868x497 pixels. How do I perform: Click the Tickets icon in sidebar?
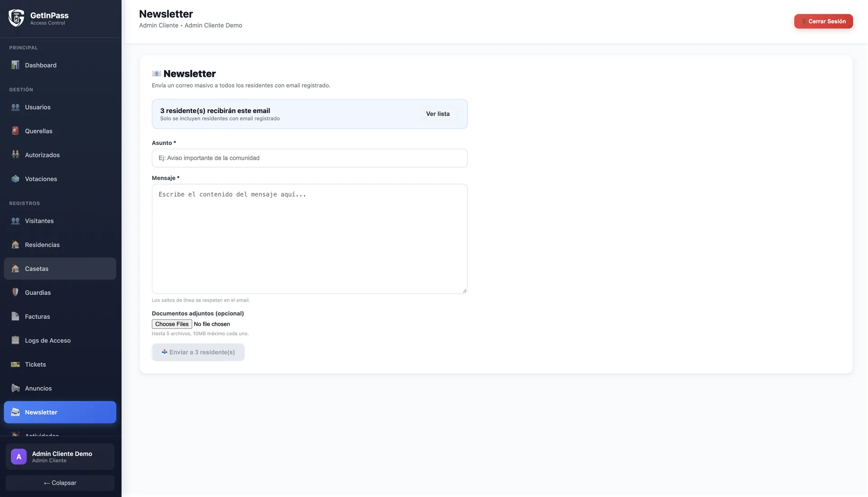pyautogui.click(x=15, y=364)
